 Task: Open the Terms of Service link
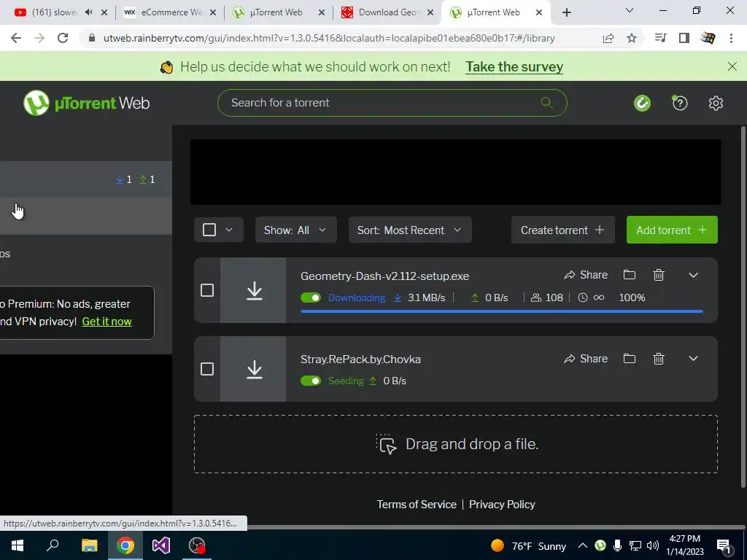click(417, 505)
